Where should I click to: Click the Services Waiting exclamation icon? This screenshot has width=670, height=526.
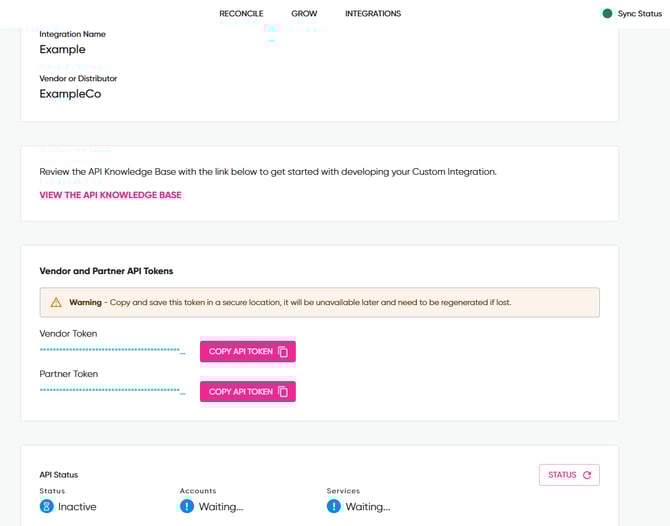334,507
